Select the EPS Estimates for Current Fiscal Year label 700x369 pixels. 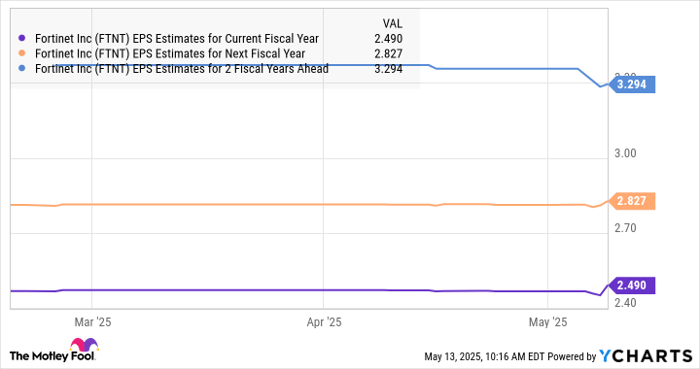point(177,39)
